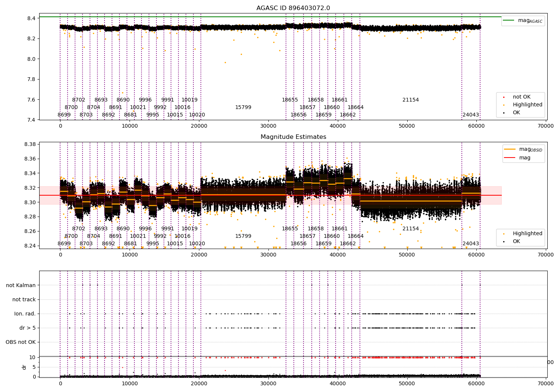This screenshot has height=392, width=560.
Task: Click the 'Ion. rad.' axis label
Action: (25, 314)
